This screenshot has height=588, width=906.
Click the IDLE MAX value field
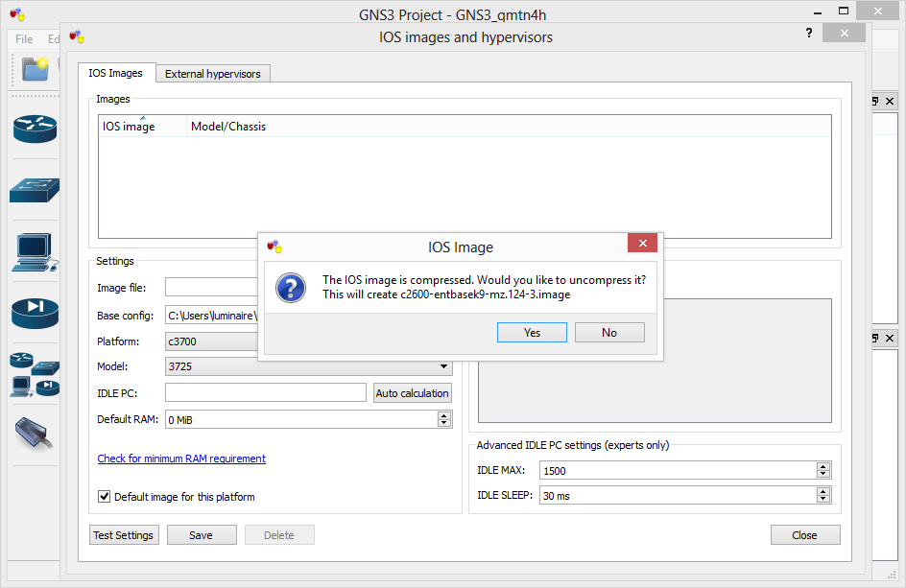(679, 470)
